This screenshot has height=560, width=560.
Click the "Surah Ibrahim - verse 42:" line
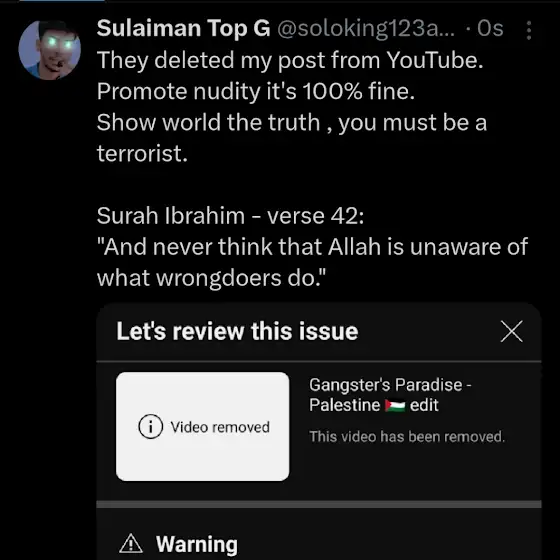[x=230, y=216]
